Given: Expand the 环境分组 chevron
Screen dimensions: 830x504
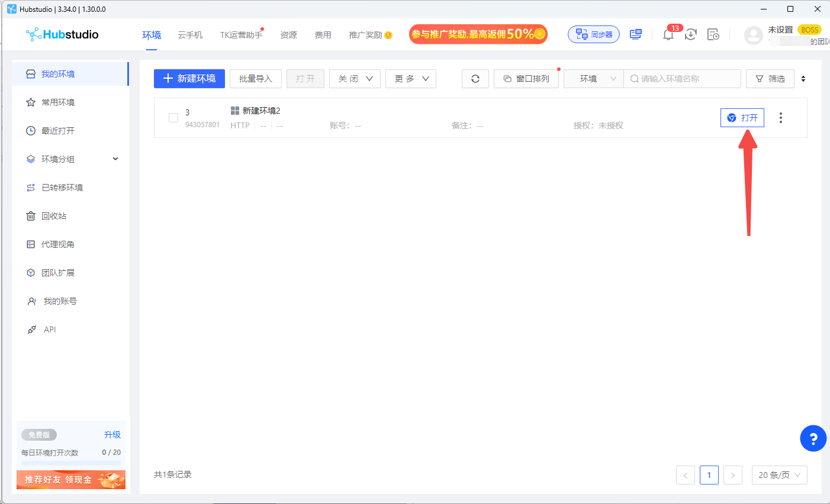Looking at the screenshot, I should (x=115, y=159).
